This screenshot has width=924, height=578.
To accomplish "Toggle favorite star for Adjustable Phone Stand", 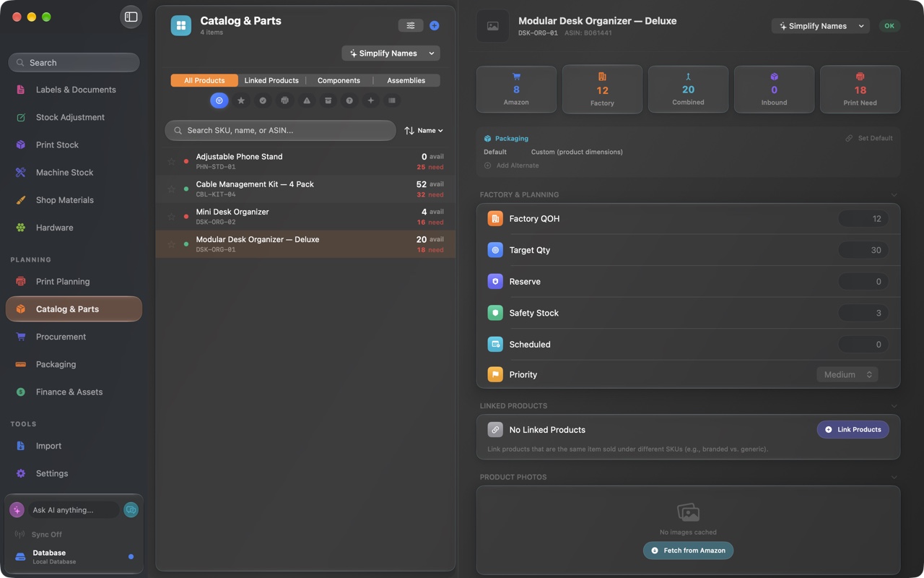I will pos(172,161).
